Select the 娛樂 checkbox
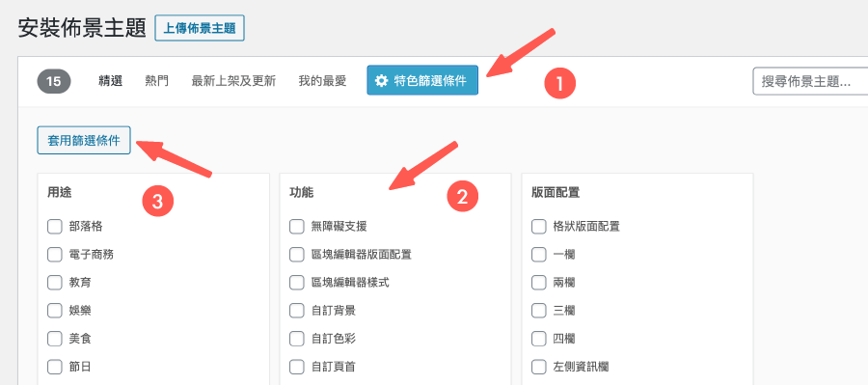Image resolution: width=868 pixels, height=385 pixels. [54, 310]
